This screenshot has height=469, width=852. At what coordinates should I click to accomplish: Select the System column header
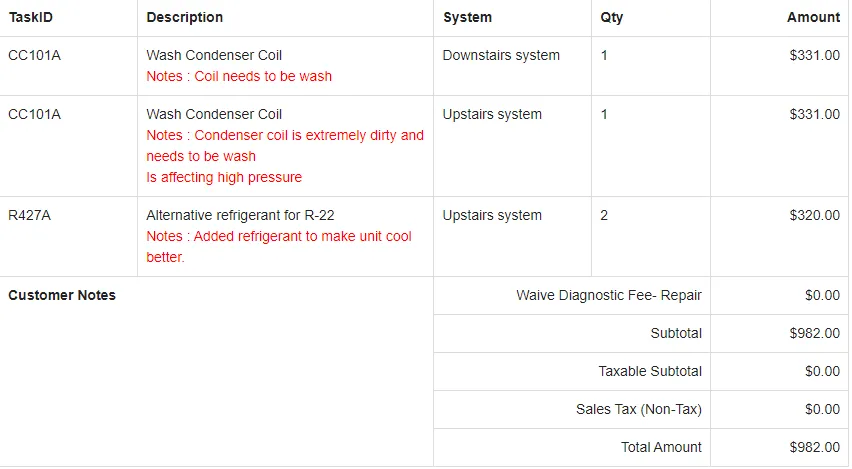pyautogui.click(x=467, y=17)
